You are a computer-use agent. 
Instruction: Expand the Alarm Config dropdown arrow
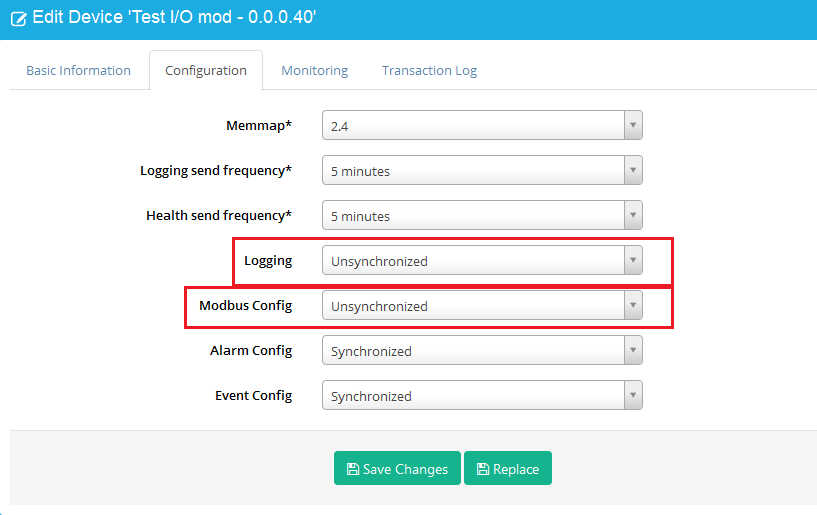633,350
